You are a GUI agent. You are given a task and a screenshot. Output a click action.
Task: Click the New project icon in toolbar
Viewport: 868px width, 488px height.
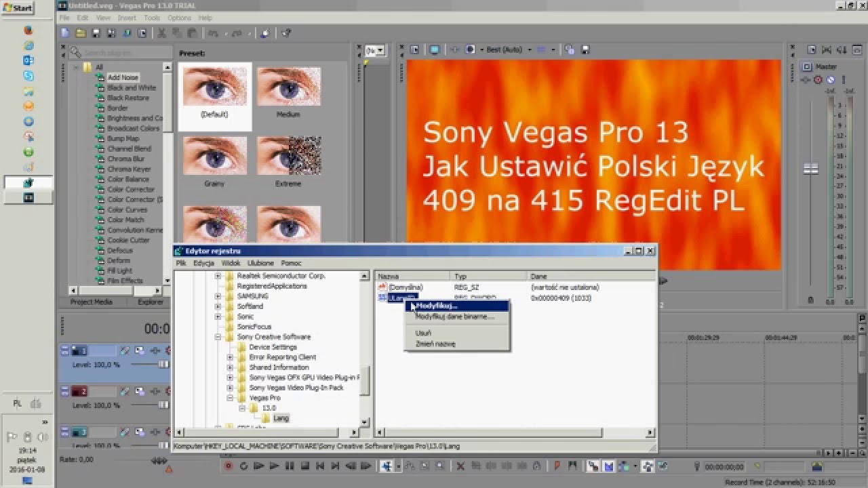(65, 33)
